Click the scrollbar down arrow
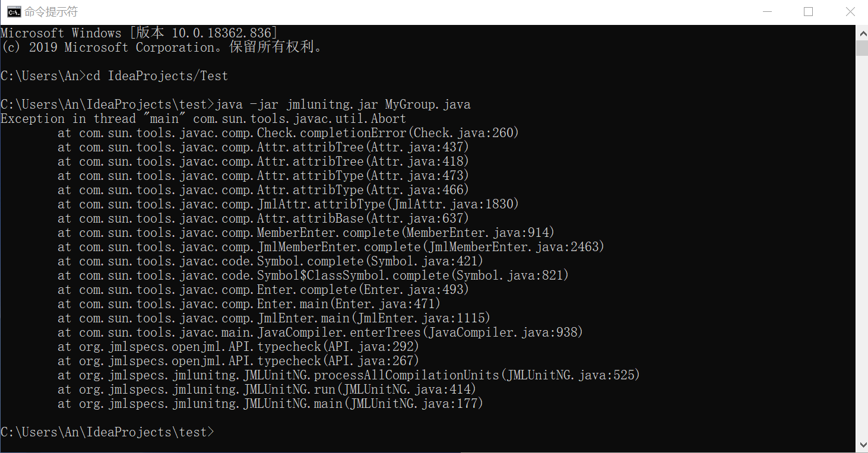868x453 pixels. (861, 444)
